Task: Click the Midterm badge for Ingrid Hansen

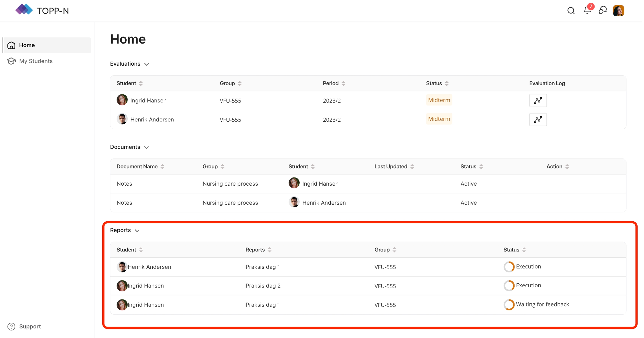Action: tap(439, 100)
